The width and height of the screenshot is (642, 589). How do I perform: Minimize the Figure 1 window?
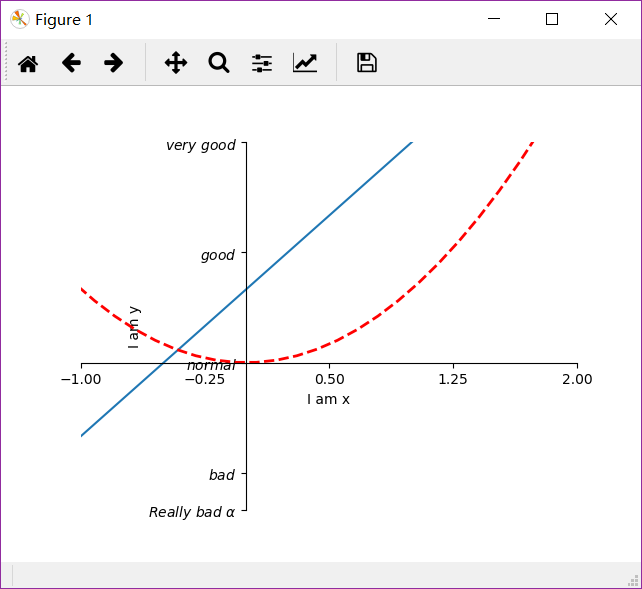pyautogui.click(x=494, y=19)
